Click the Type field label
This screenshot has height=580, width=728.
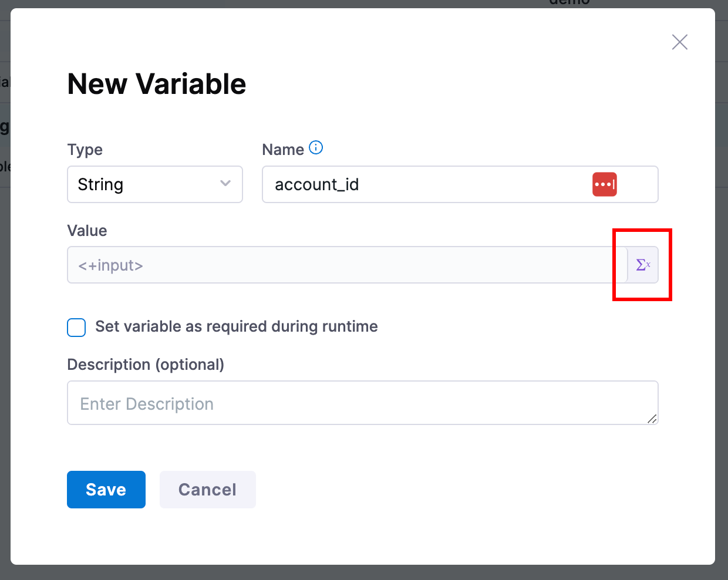tap(85, 150)
